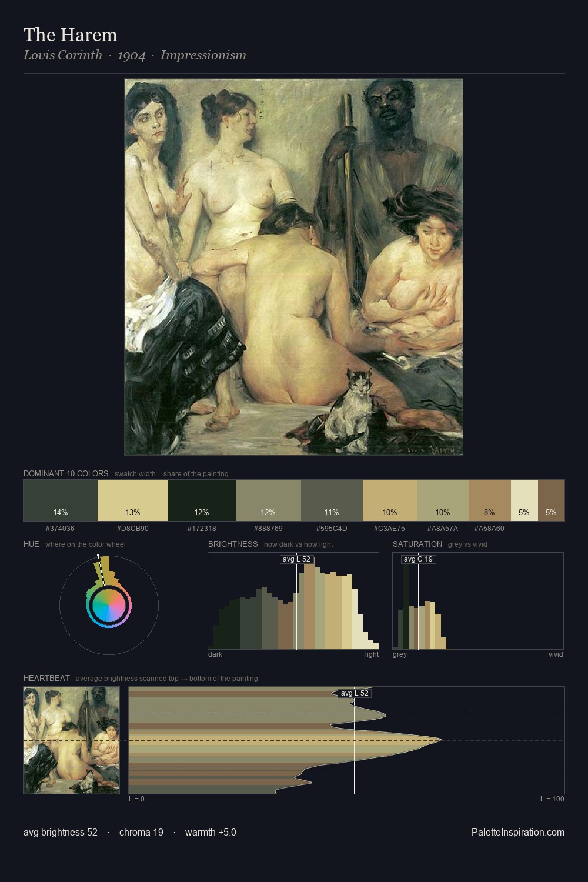588x882 pixels.
Task: Click the #374036 dark green swatch
Action: click(x=61, y=500)
